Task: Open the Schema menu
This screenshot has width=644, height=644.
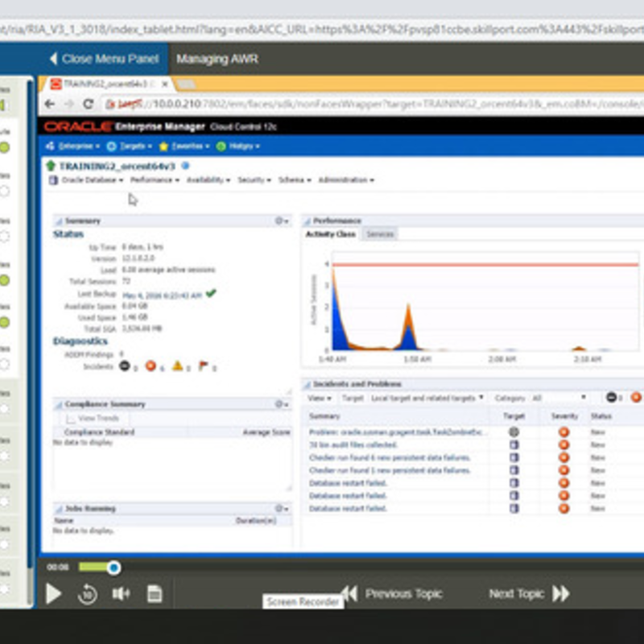Action: [295, 180]
